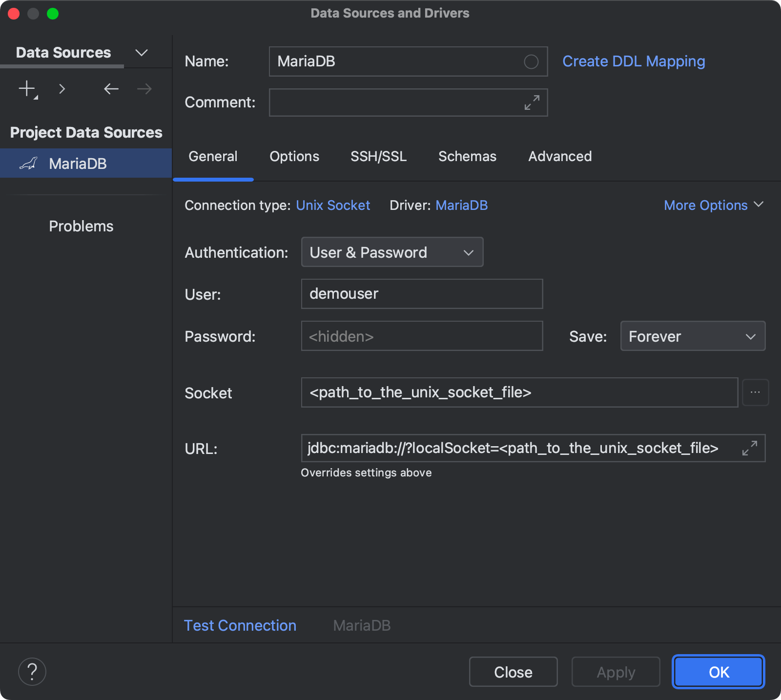Open the Schemas tab
Image resolution: width=781 pixels, height=700 pixels.
467,156
